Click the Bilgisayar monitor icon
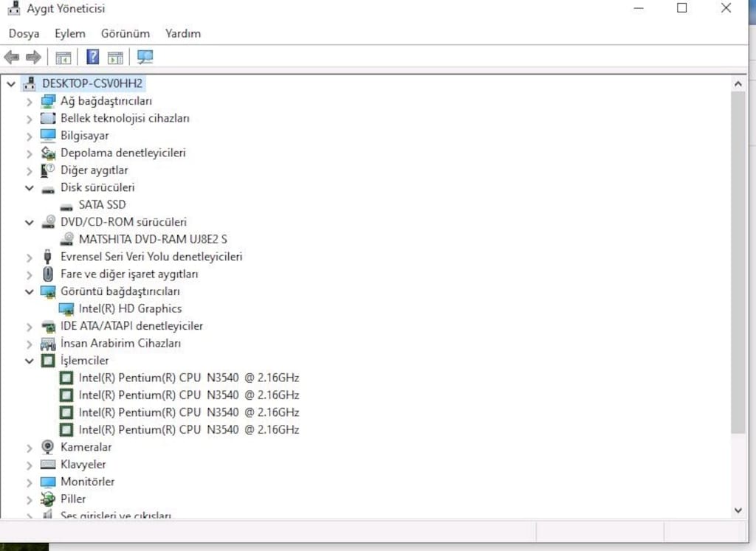756x551 pixels. [48, 136]
